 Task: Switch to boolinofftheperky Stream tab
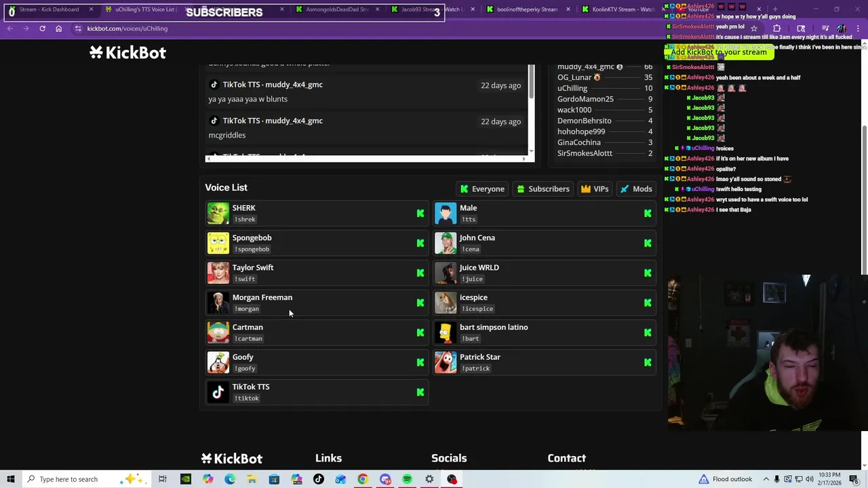(x=527, y=9)
